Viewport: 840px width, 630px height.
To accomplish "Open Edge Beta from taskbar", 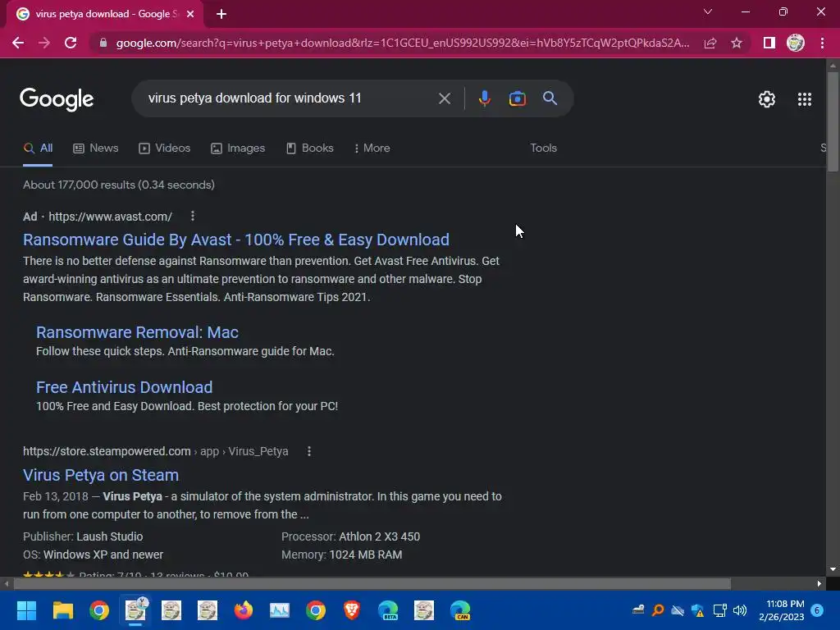I will click(388, 610).
